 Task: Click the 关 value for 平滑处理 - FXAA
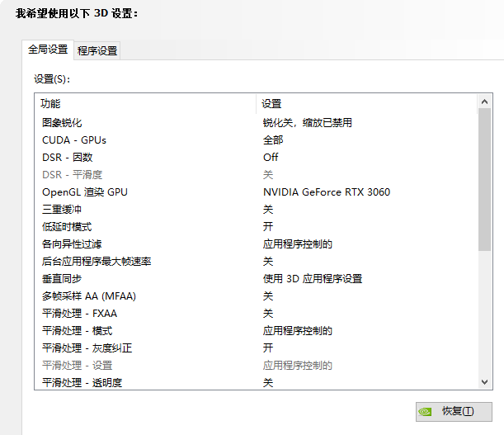click(268, 314)
